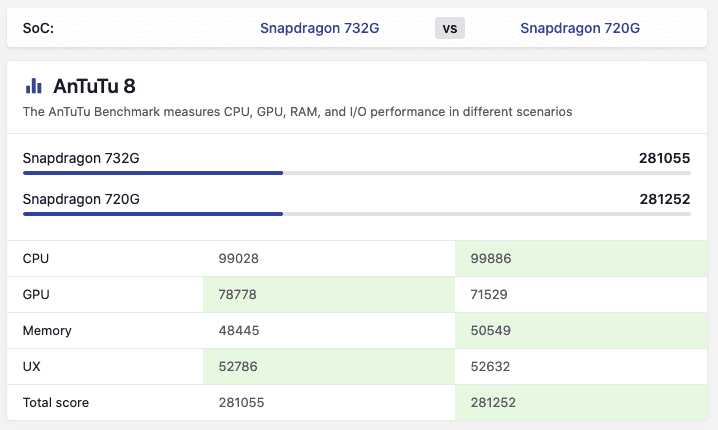The width and height of the screenshot is (718, 430).
Task: Select the Memory row label
Action: click(47, 331)
